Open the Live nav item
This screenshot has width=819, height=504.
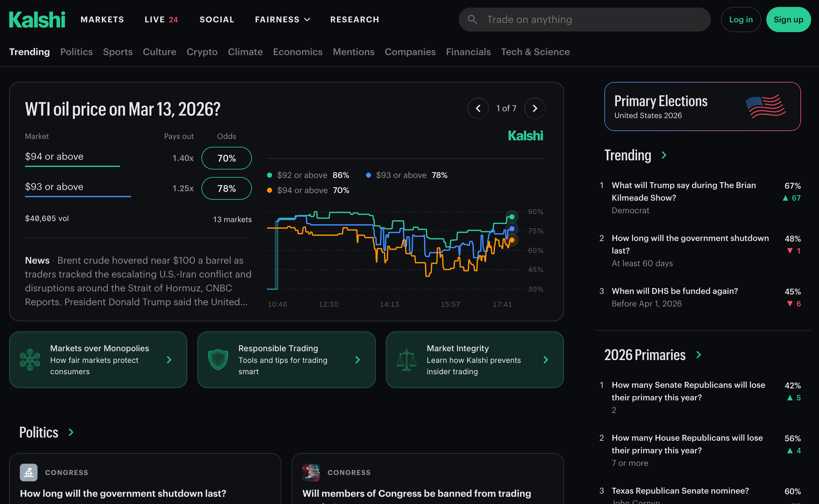click(x=161, y=20)
